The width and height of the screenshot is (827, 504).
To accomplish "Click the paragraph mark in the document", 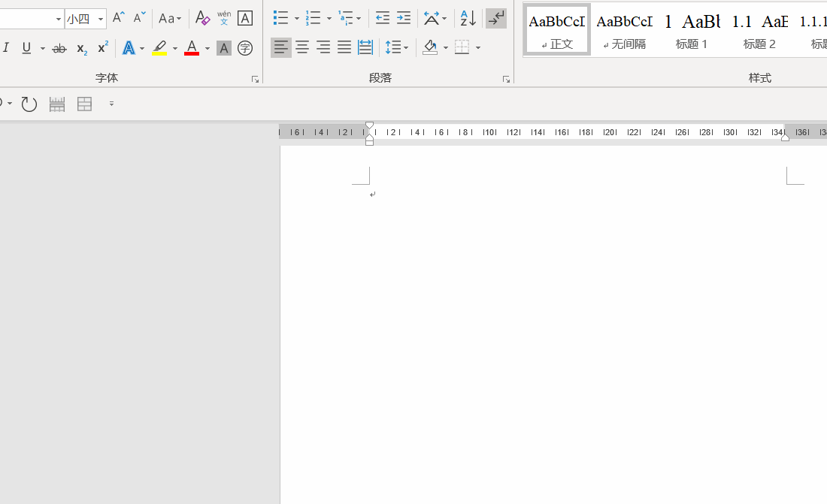I will coord(372,195).
